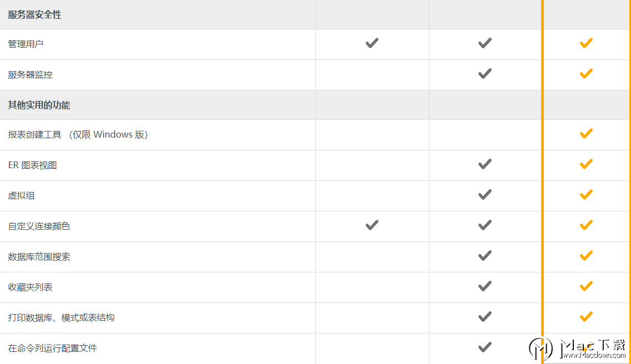Click the ER 图表视图 feature label
Image resolution: width=631 pixels, height=364 pixels.
click(x=32, y=165)
